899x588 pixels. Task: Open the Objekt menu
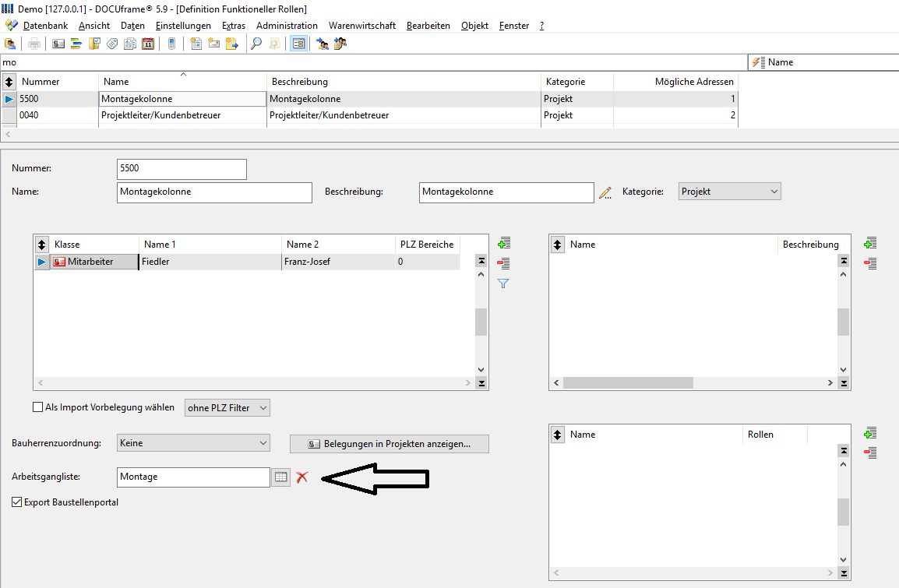click(x=474, y=26)
